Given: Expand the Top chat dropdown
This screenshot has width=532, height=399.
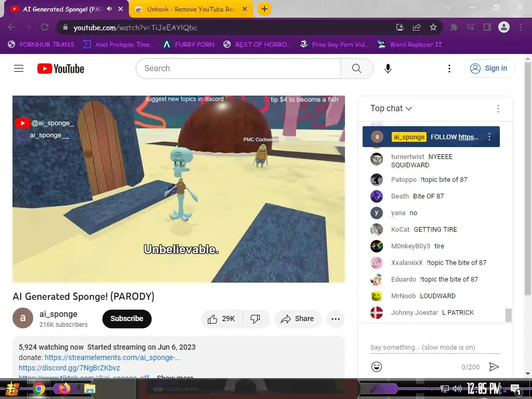Looking at the screenshot, I should 391,109.
